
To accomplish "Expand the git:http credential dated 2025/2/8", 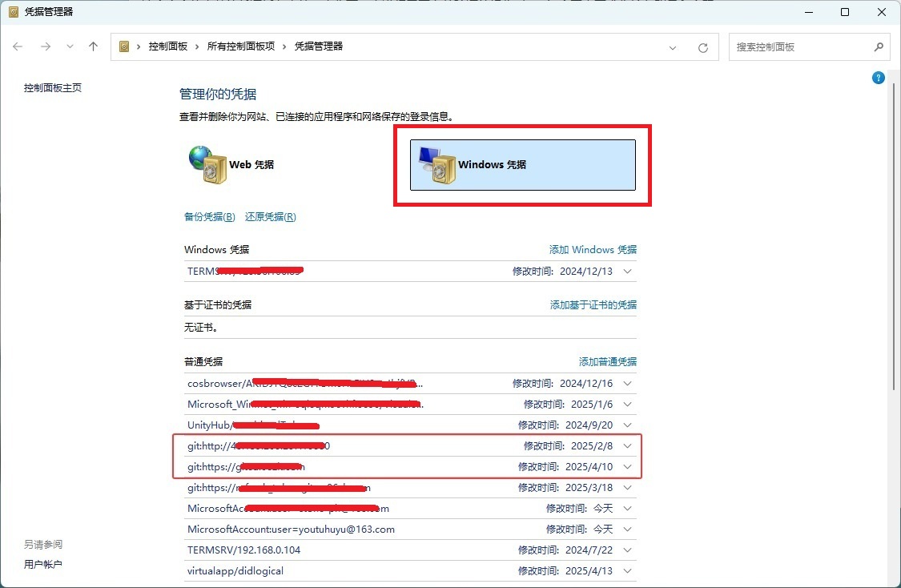I will [x=627, y=446].
